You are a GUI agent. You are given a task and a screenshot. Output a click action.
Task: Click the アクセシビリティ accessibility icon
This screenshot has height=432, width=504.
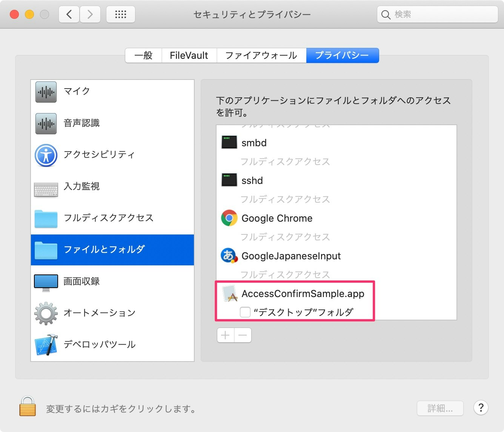click(x=46, y=155)
